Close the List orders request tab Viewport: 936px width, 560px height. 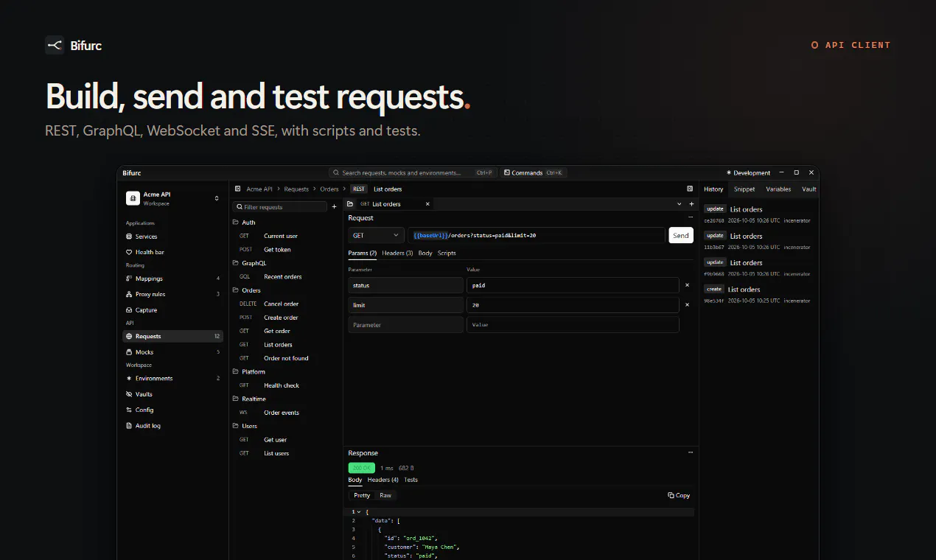pos(427,203)
